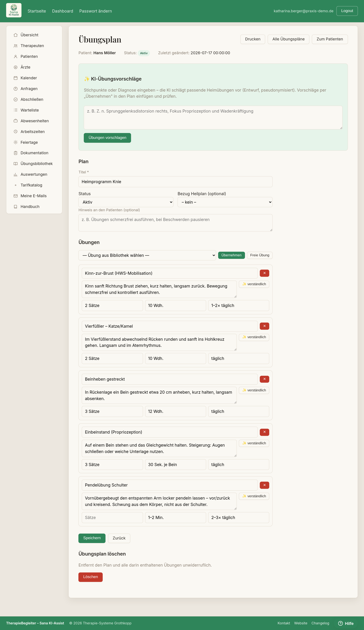Image resolution: width=364 pixels, height=630 pixels.
Task: Open Übungsbibliothek in the sidebar
Action: click(x=37, y=164)
